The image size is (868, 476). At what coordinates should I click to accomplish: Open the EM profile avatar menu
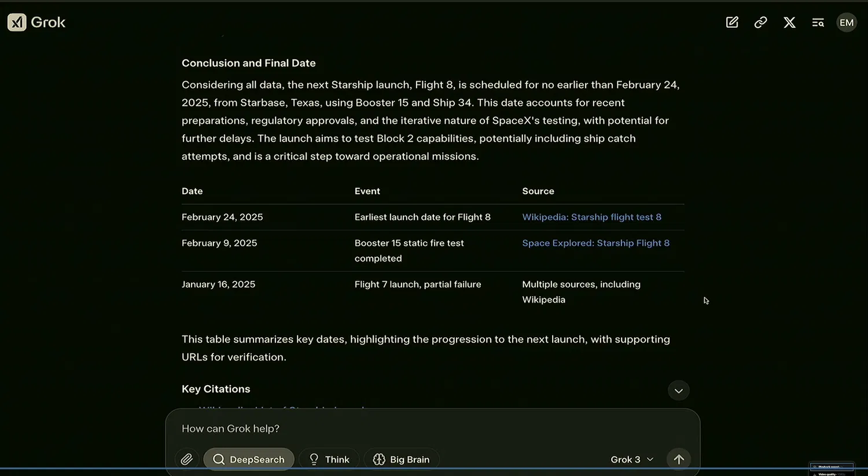pyautogui.click(x=847, y=23)
